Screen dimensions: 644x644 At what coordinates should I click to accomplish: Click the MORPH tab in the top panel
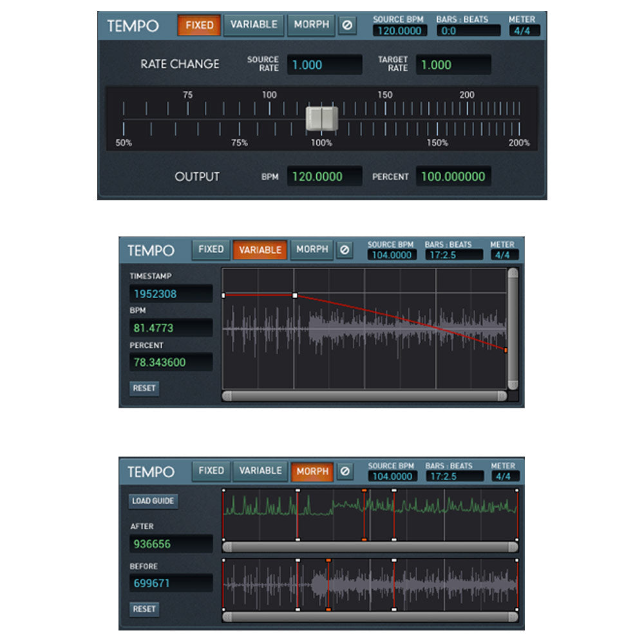[x=311, y=25]
